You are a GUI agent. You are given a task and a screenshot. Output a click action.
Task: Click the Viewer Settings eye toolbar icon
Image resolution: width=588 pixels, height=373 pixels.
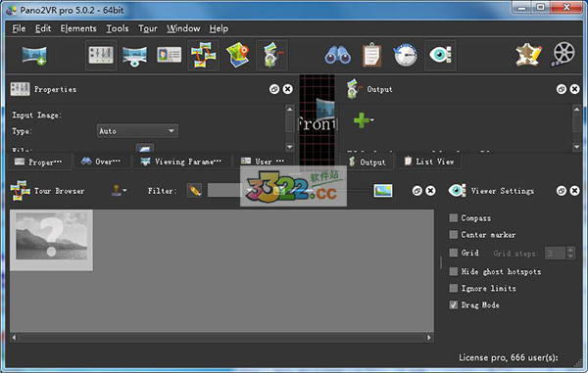(x=440, y=56)
